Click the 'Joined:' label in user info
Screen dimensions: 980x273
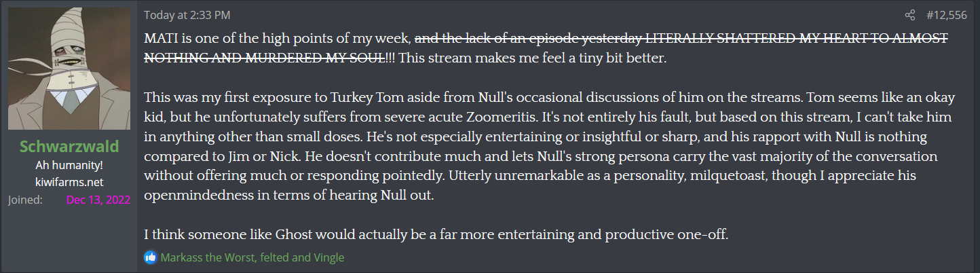pyautogui.click(x=26, y=200)
